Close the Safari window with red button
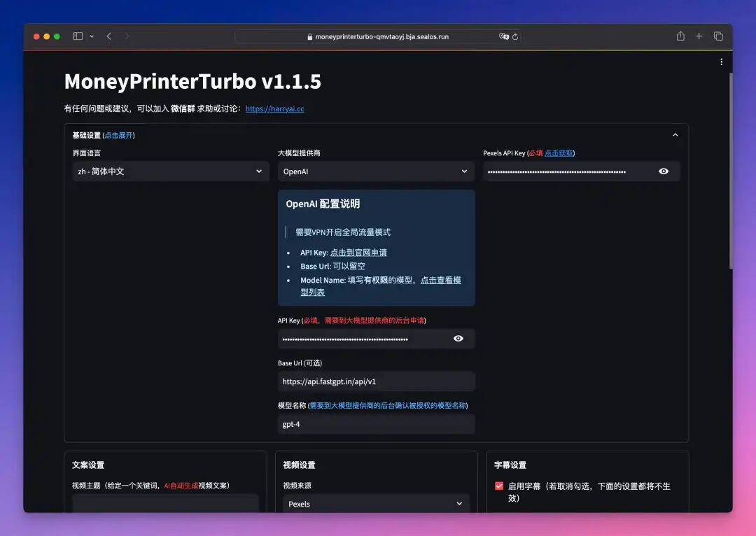The image size is (756, 536). [x=36, y=36]
